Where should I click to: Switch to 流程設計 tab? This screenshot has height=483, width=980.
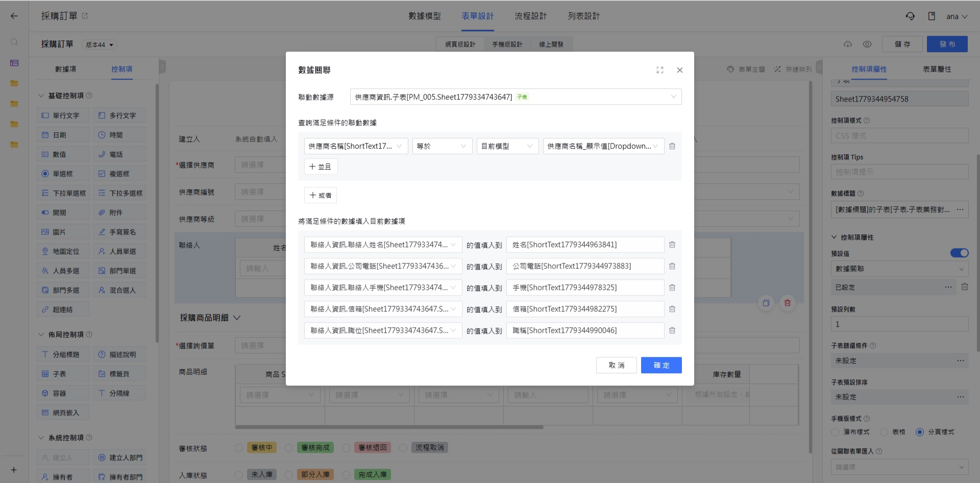coord(531,16)
